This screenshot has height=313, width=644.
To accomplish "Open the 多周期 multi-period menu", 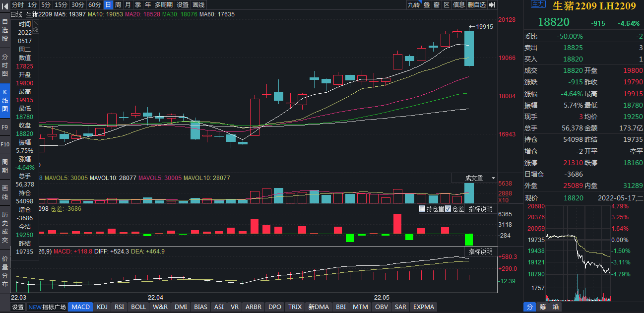I will click(164, 4).
